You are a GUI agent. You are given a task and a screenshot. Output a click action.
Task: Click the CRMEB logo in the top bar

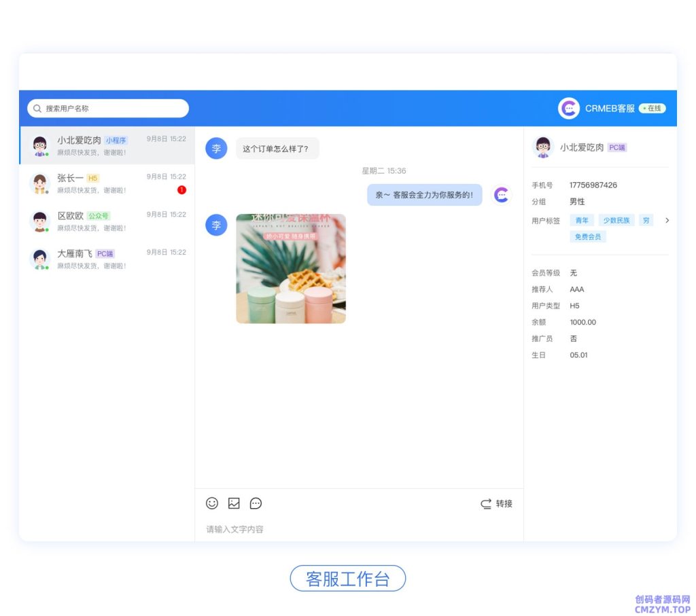568,108
